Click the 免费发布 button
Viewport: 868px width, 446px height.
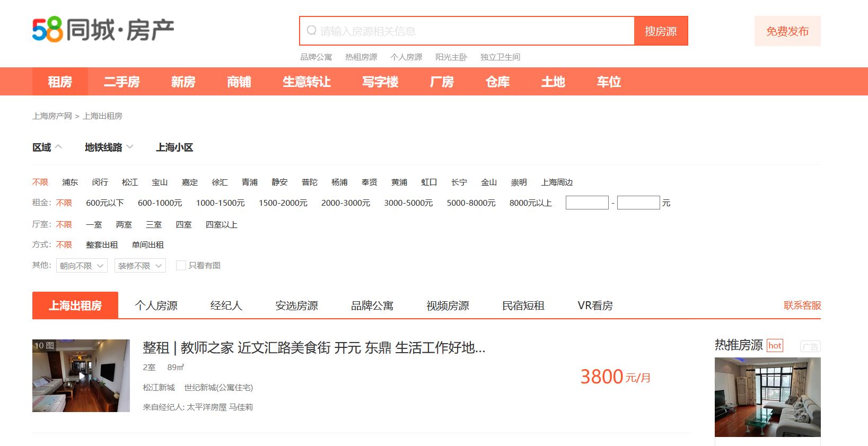tap(787, 31)
